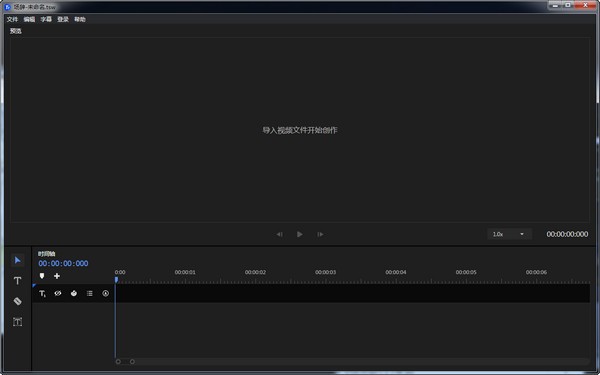Click the 00:00:03 mark on timeline ruler

click(x=325, y=272)
